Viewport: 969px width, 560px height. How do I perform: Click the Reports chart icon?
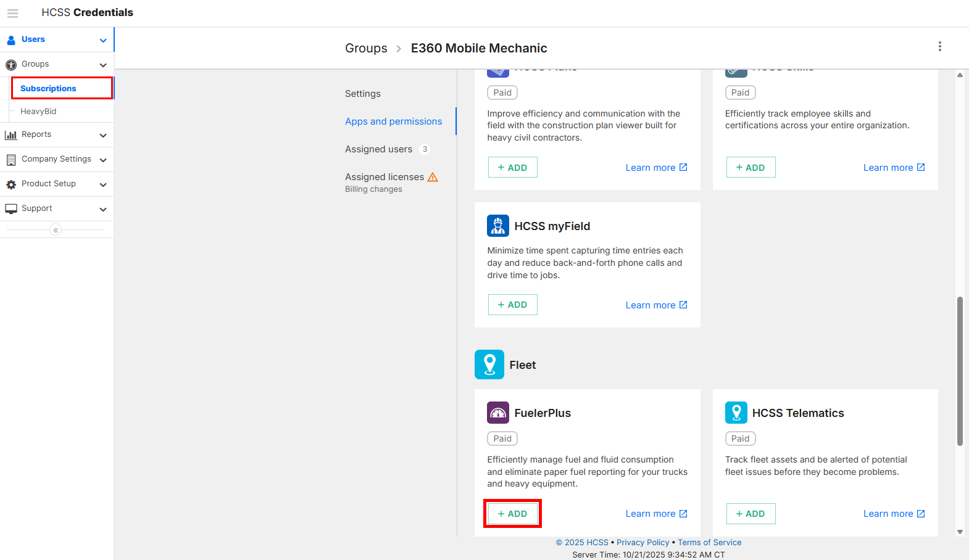pos(11,135)
